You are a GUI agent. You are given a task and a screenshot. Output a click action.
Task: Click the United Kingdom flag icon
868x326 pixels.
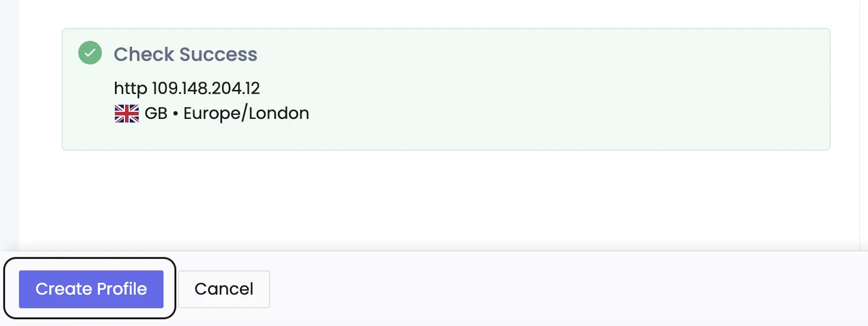click(126, 114)
